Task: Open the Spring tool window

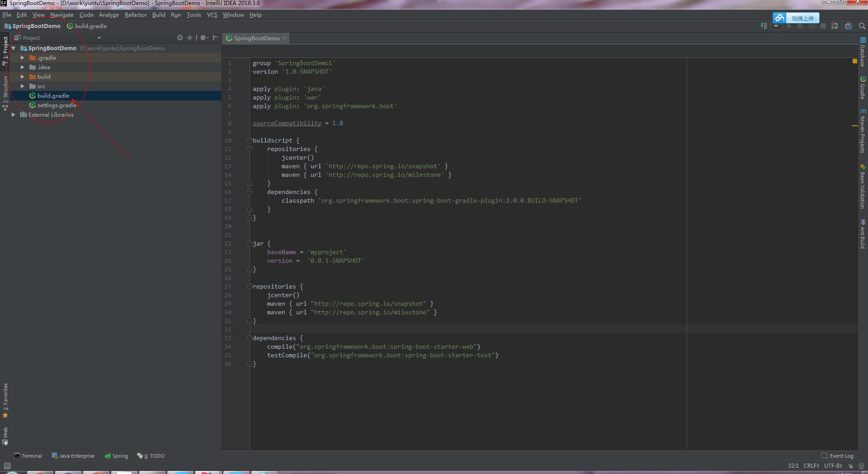Action: [116, 456]
